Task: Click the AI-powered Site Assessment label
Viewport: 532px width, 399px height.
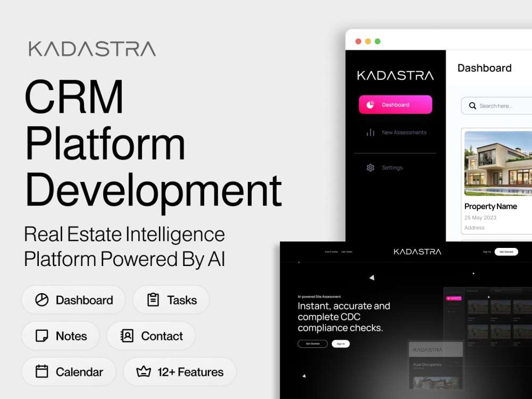Action: coord(320,296)
